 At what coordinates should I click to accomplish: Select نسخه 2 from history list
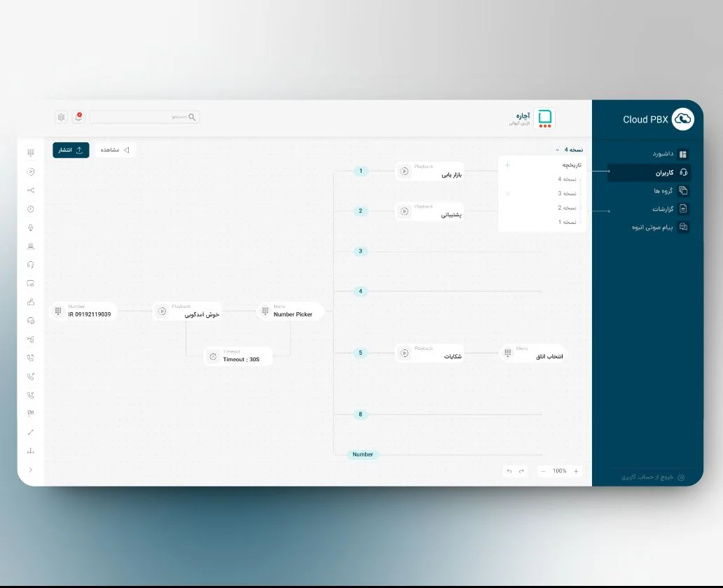[567, 208]
